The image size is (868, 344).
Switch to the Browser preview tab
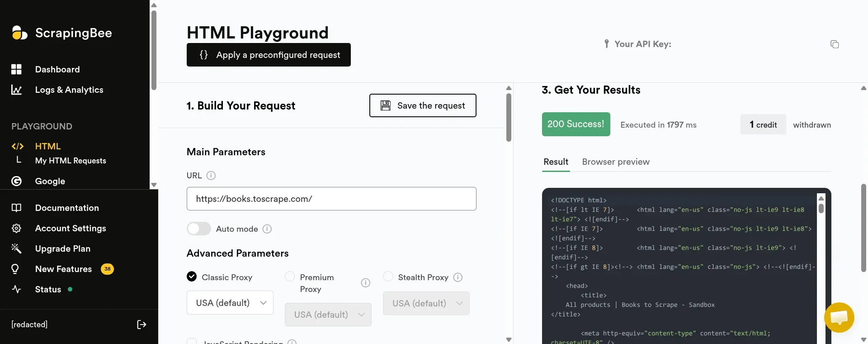tap(616, 162)
